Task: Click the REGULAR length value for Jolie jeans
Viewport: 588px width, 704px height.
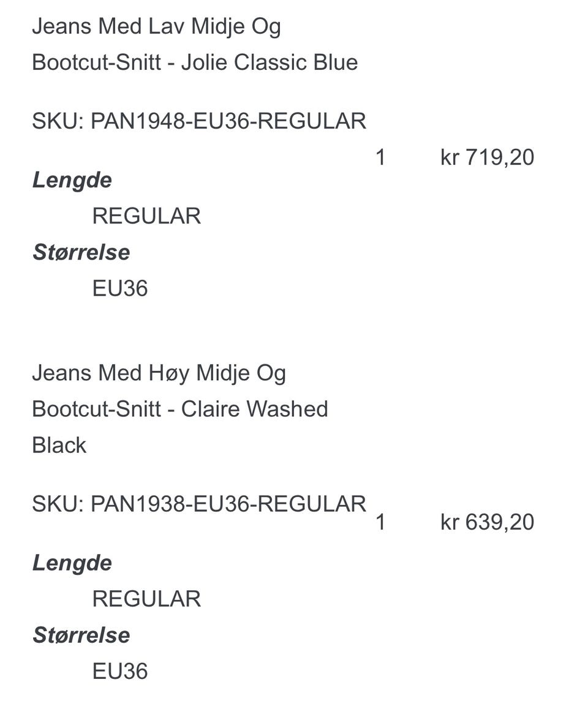Action: click(146, 216)
